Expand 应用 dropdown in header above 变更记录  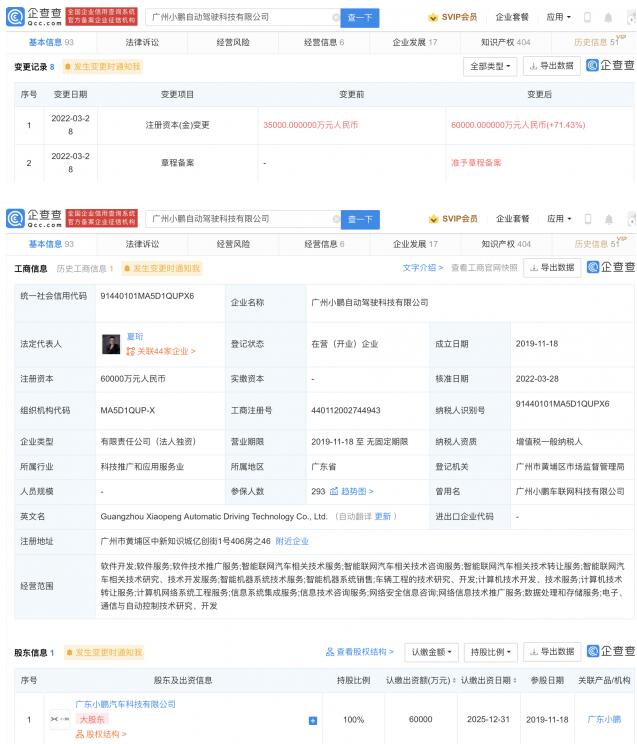(558, 17)
